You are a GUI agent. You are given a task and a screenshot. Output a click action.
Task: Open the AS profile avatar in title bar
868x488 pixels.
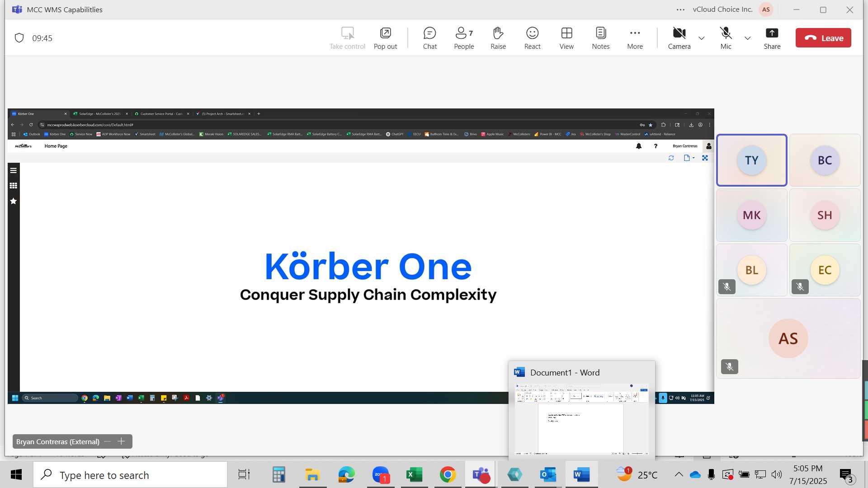click(766, 9)
